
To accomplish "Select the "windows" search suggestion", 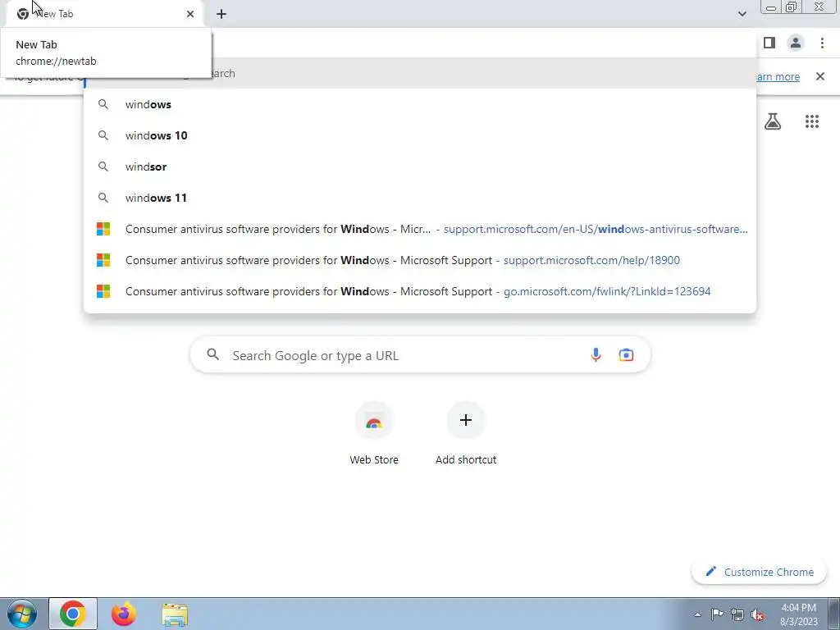I will 420,104.
